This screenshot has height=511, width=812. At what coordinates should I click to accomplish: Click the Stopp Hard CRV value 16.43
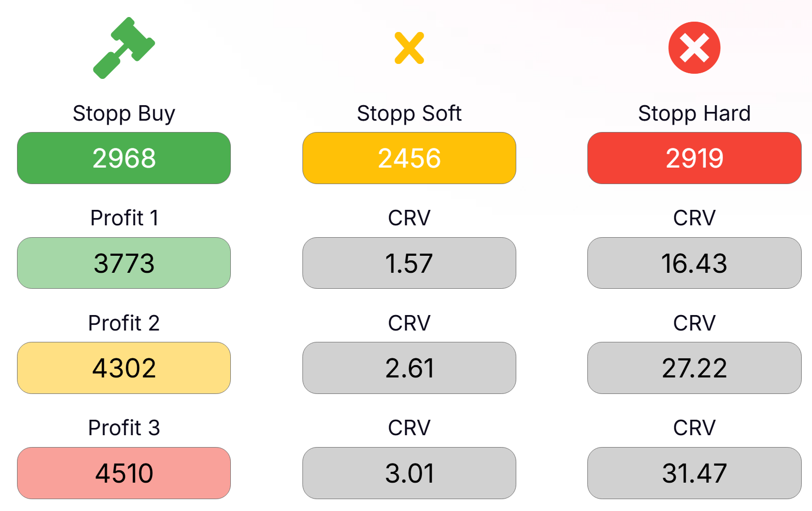[695, 263]
